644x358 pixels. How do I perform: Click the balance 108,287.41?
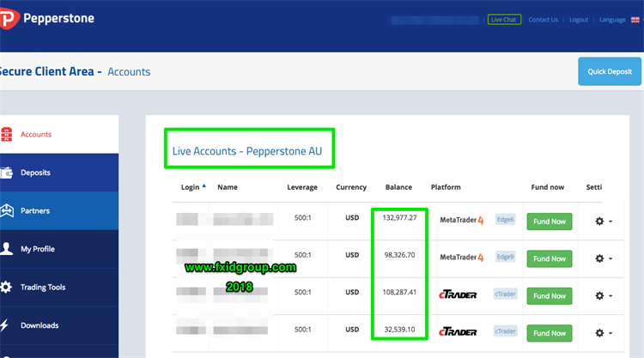(399, 292)
